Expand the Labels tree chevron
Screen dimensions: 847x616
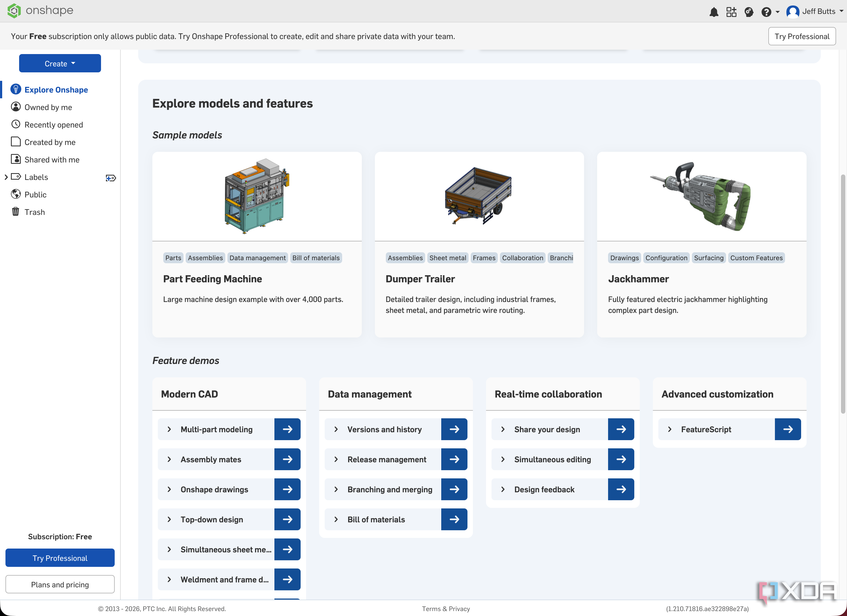tap(6, 177)
